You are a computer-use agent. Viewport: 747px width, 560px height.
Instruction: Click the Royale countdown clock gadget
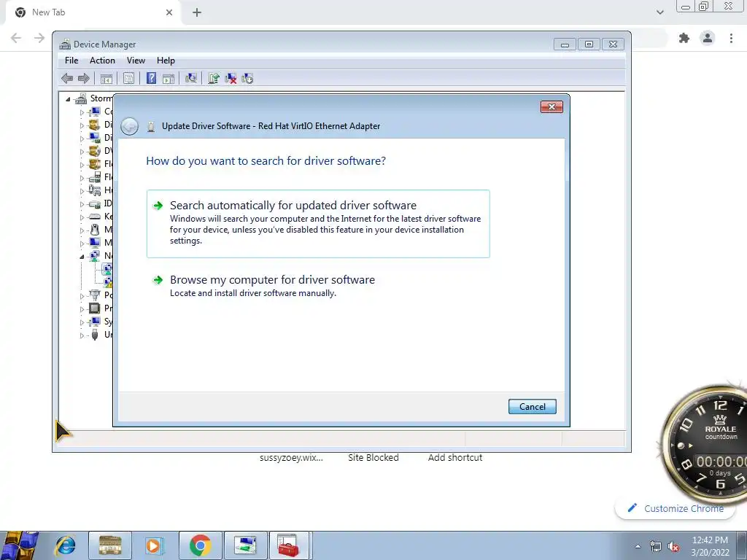pyautogui.click(x=705, y=444)
